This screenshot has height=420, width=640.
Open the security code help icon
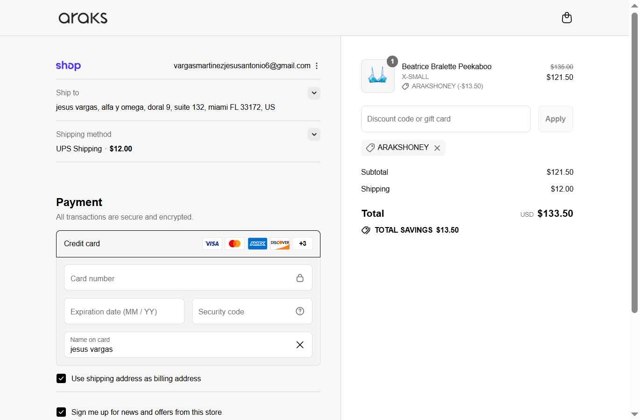[x=300, y=311]
